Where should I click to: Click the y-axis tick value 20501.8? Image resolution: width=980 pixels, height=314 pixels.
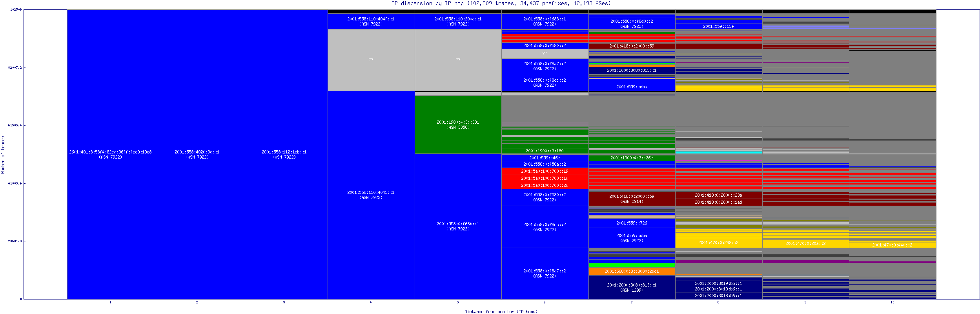point(15,241)
